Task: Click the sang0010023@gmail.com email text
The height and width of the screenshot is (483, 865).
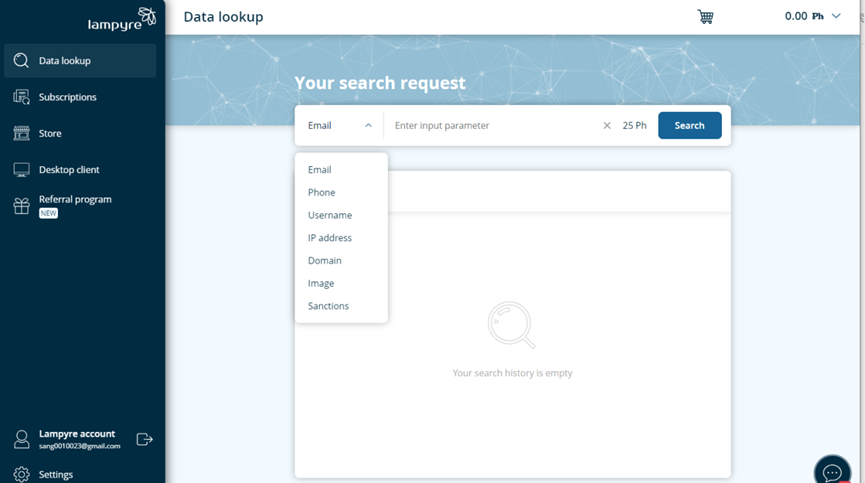Action: (x=79, y=446)
